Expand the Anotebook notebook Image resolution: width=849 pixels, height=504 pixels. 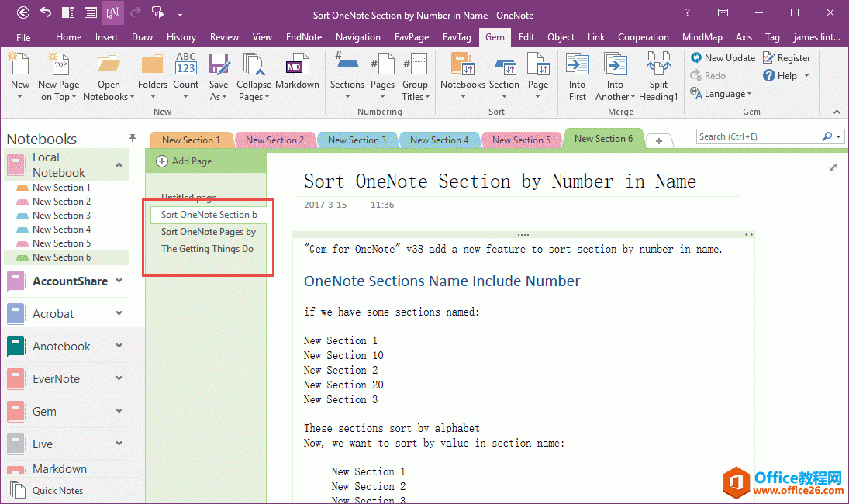(x=119, y=346)
